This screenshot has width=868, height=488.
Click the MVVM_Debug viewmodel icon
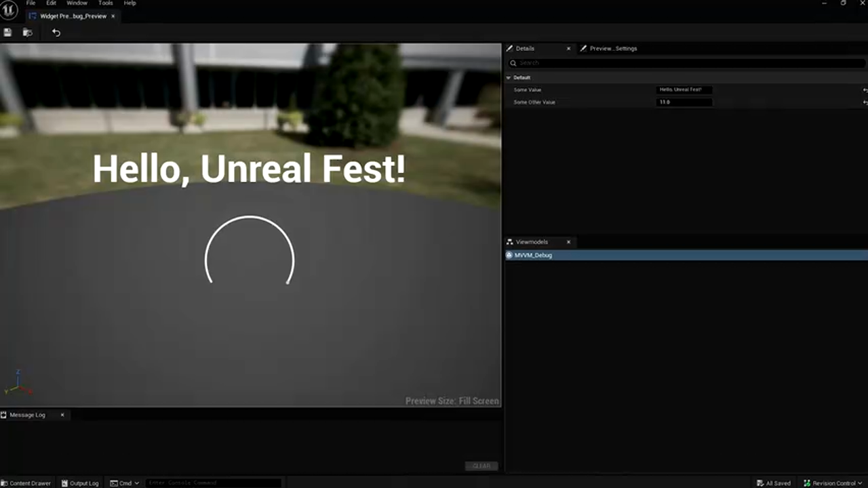click(x=509, y=256)
